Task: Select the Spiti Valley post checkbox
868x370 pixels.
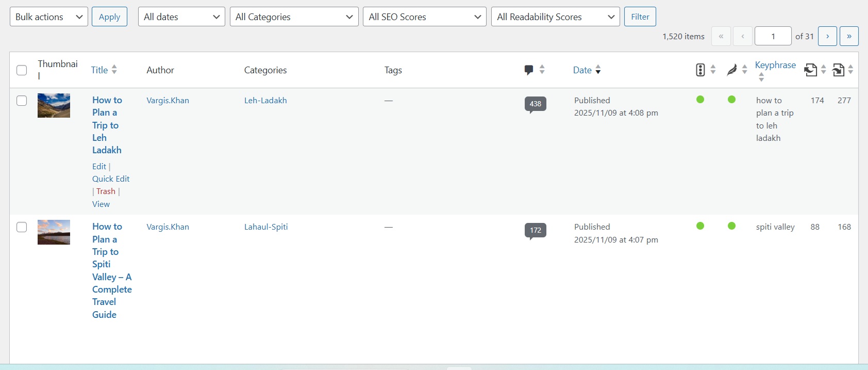Action: click(x=22, y=227)
